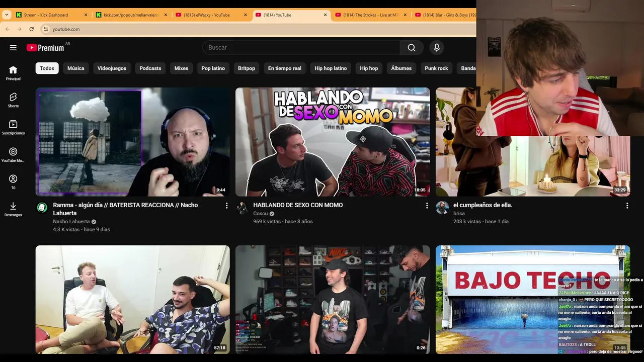
Task: Open YouTube Music from sidebar
Action: pyautogui.click(x=13, y=155)
